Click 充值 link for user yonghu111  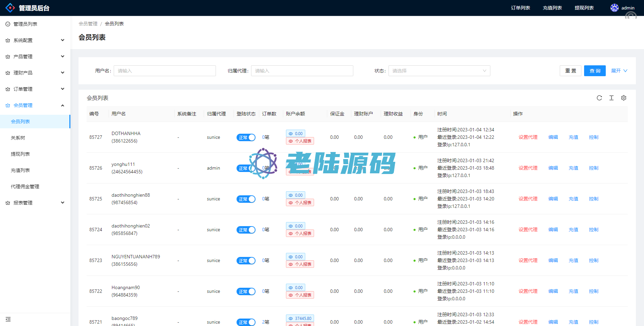[x=573, y=168]
